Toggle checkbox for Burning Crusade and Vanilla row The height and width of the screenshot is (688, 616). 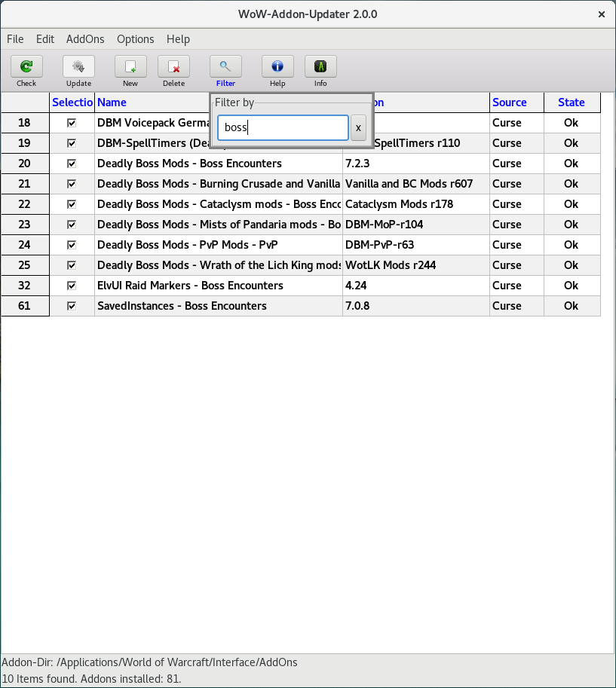click(x=72, y=184)
